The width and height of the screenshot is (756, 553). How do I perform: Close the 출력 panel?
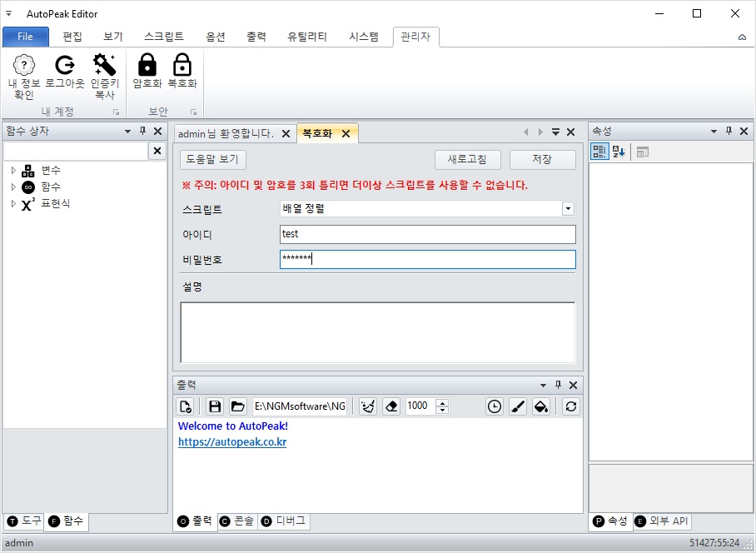[574, 385]
